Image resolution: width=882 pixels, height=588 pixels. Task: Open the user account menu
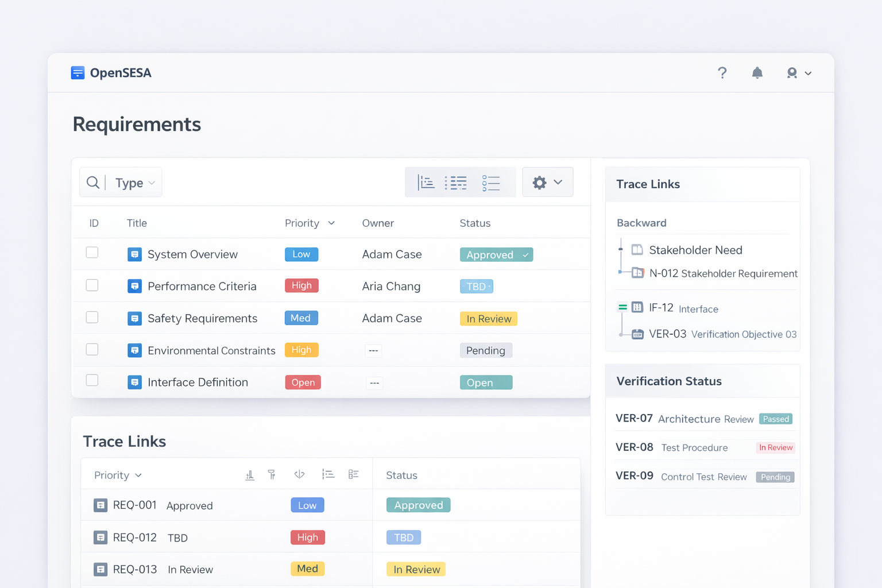pos(799,73)
